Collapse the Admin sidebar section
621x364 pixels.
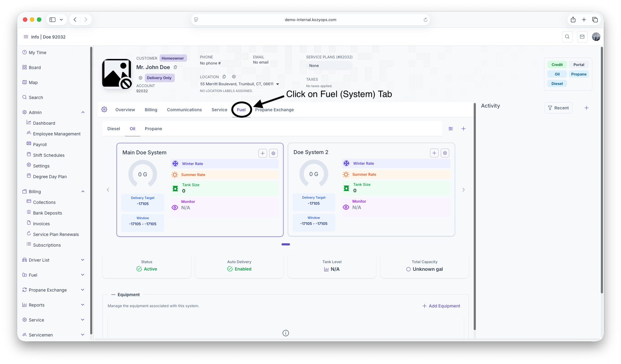coord(83,112)
